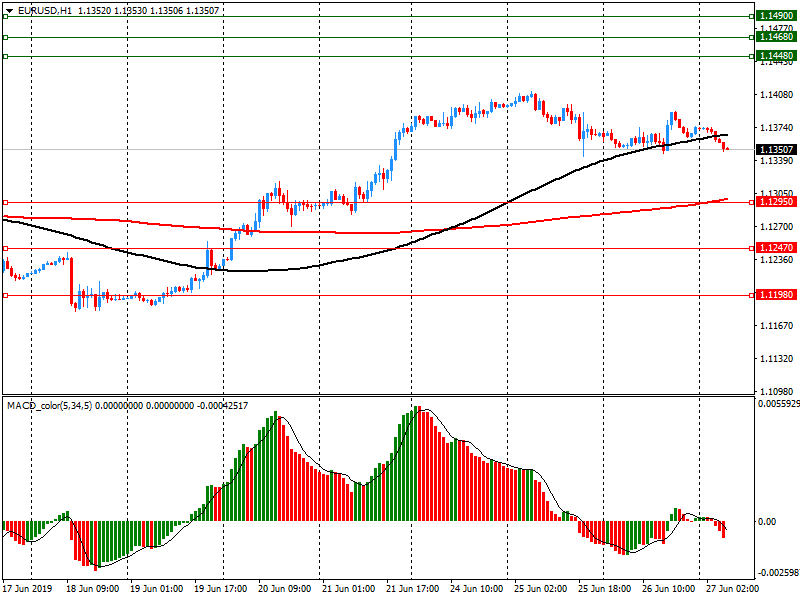Viewport: 800px width, 600px height.
Task: Grab left handle of 1.12950 red line
Action: coord(6,203)
